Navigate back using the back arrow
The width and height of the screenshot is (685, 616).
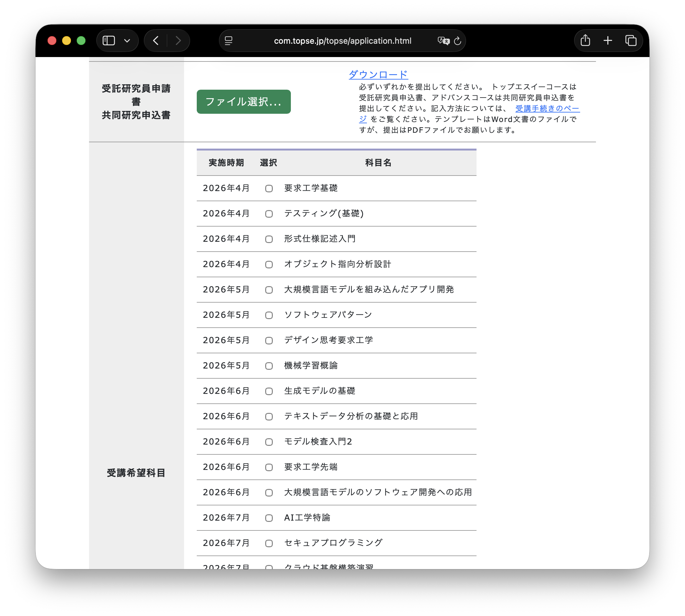point(155,40)
